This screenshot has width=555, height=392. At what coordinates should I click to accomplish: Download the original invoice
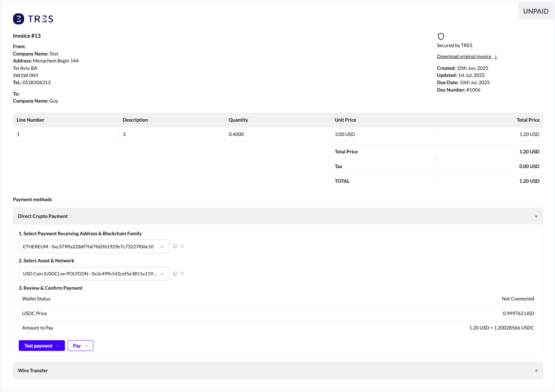[x=467, y=56]
